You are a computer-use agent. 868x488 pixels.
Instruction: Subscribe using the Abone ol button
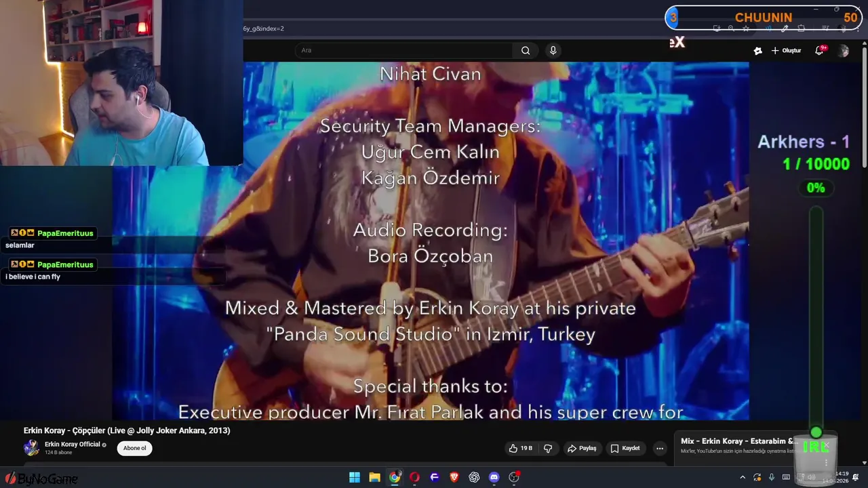[x=134, y=448]
